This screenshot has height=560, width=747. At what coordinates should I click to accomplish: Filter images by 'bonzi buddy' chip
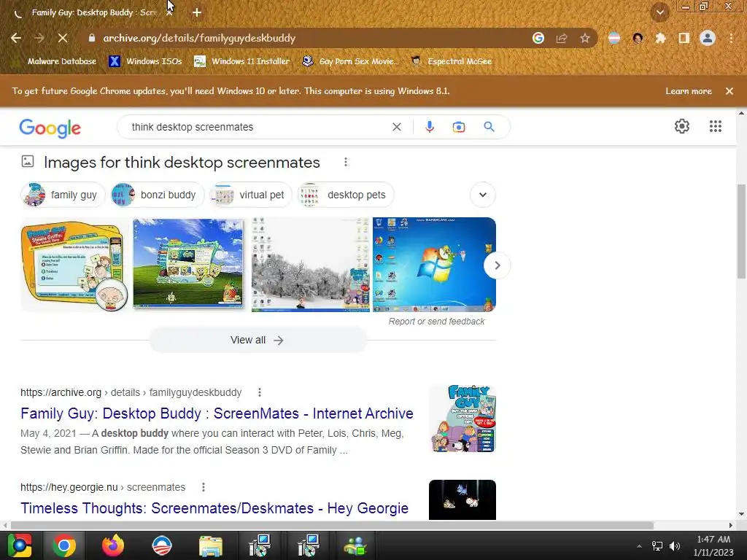click(158, 195)
